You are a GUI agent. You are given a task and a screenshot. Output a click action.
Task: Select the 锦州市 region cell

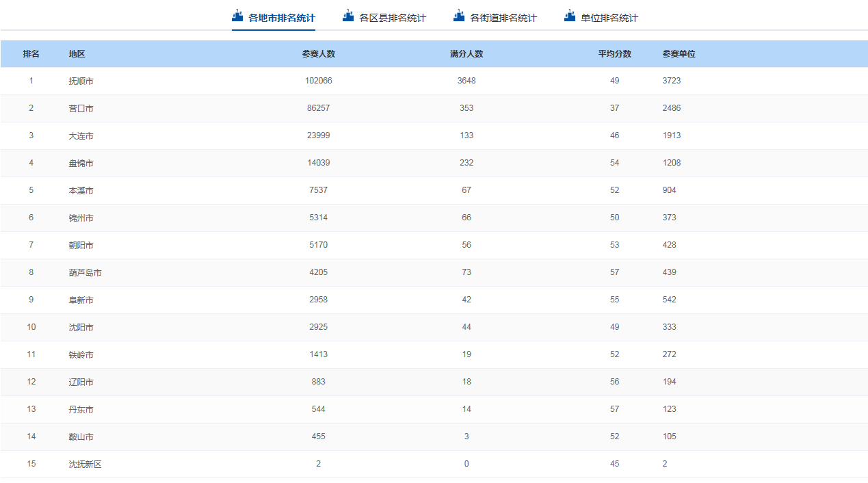click(81, 218)
